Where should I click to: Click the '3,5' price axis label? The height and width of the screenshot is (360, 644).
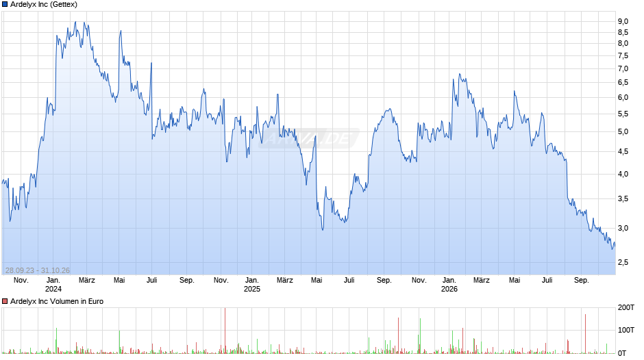[623, 199]
